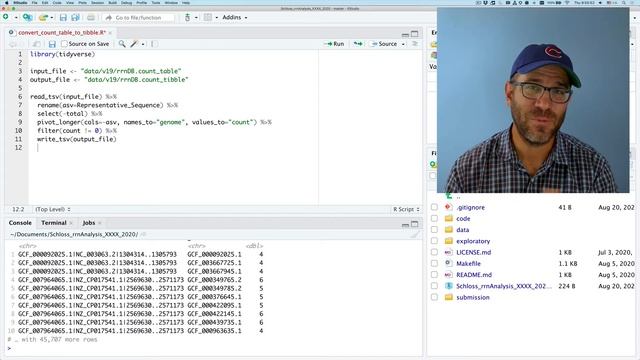This screenshot has width=640, height=360.
Task: Close the Terminal tab
Action: [71, 223]
